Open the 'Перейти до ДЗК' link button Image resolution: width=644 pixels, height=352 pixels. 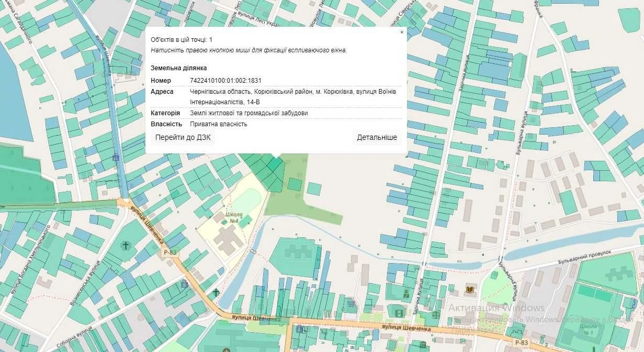(x=183, y=138)
